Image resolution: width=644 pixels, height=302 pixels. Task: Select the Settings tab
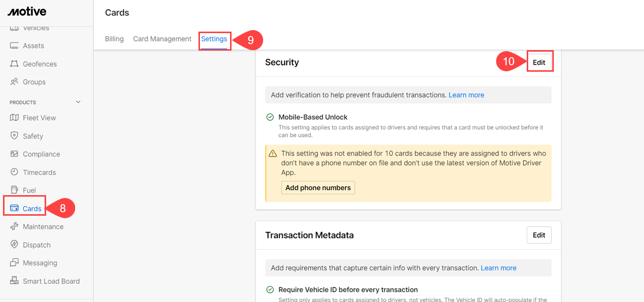214,39
